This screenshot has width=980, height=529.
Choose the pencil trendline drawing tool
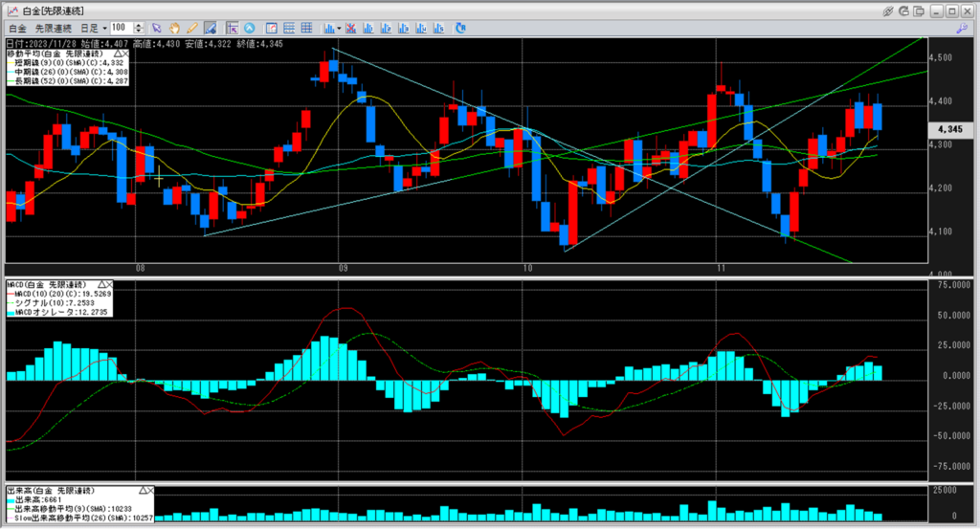(192, 28)
